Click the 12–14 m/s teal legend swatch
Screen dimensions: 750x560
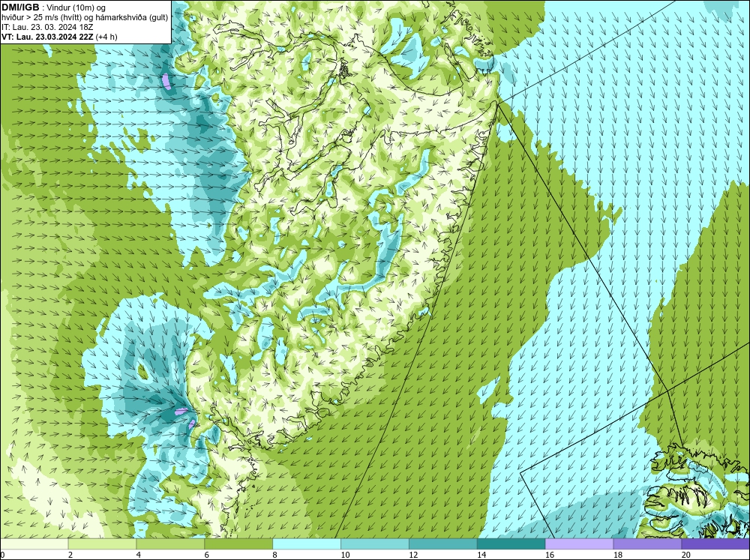443,544
